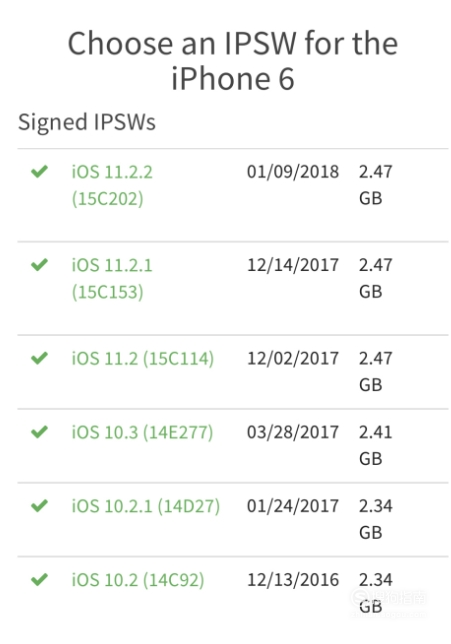
Task: Click the 01/24/2017 release date
Action: tap(293, 506)
